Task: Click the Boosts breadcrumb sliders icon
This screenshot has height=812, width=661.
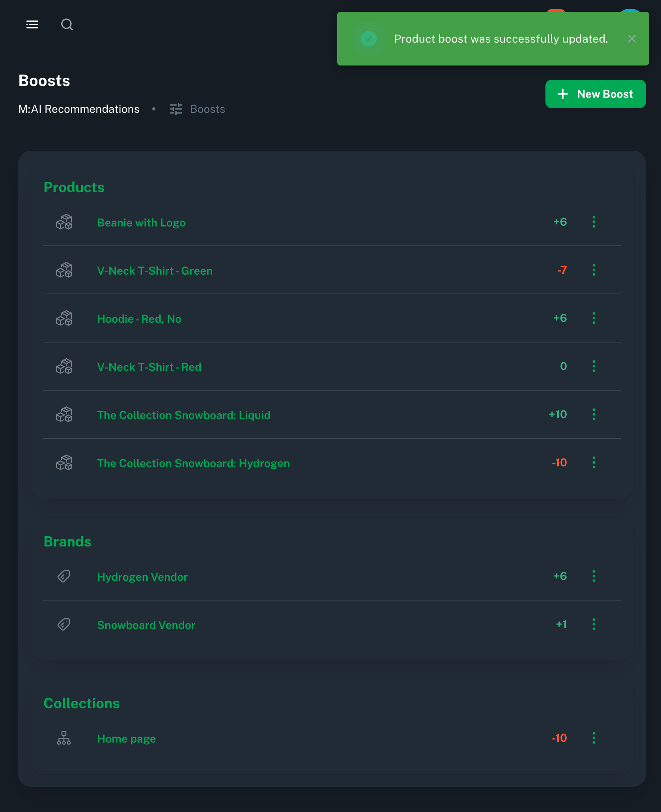Action: pos(176,109)
